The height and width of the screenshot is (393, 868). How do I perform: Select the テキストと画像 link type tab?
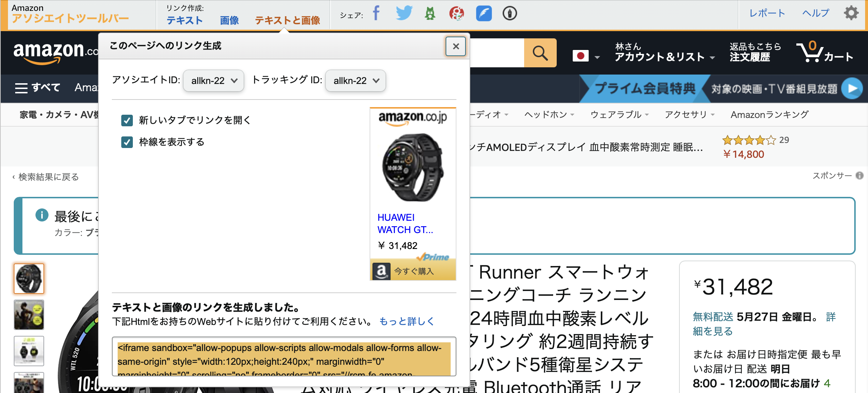click(288, 20)
